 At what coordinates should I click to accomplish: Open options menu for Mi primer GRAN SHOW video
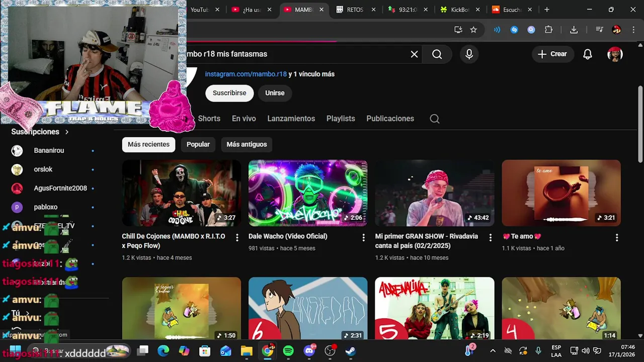[490, 238]
